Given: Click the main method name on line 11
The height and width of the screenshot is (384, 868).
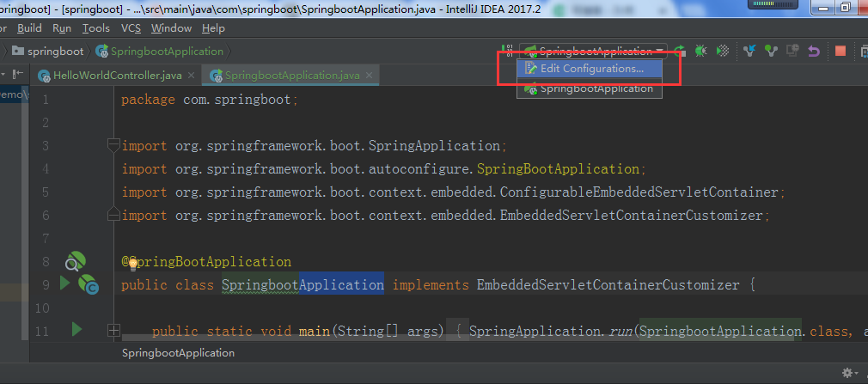Looking at the screenshot, I should coord(315,331).
